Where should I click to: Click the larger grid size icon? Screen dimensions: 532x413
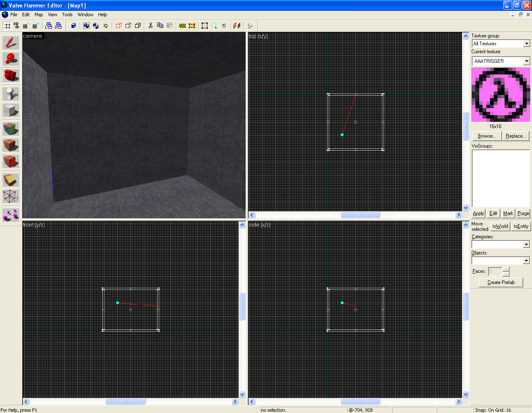coord(35,26)
